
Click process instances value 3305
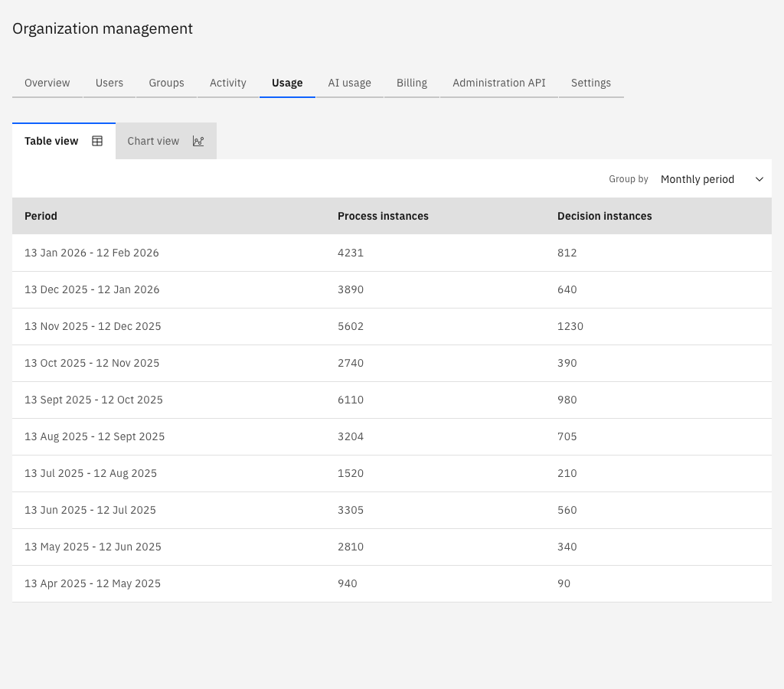pyautogui.click(x=351, y=510)
